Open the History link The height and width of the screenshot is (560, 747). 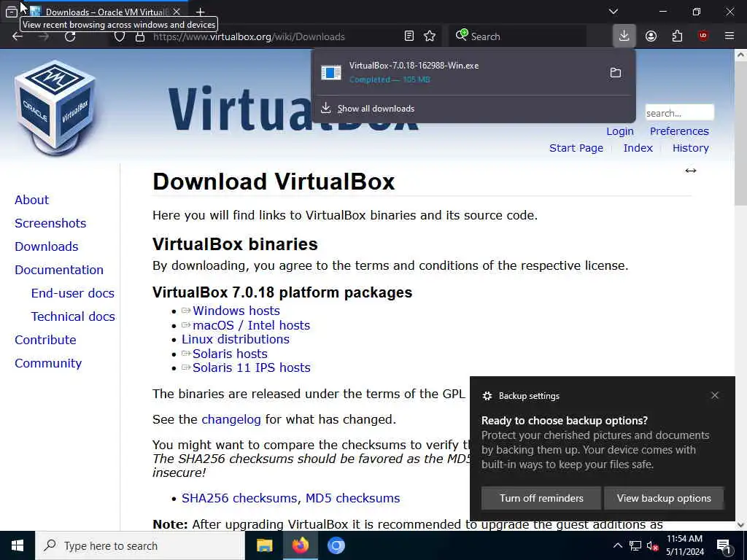tap(690, 148)
